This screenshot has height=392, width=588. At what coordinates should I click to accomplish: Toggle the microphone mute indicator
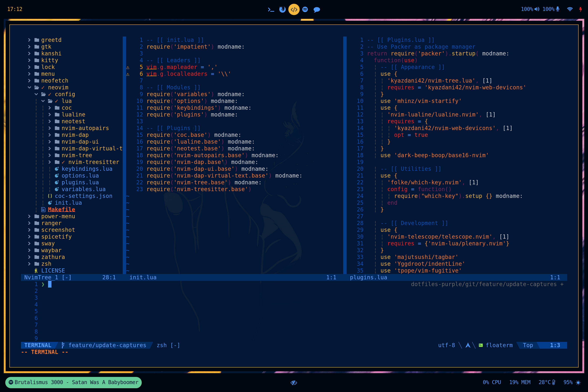point(557,9)
